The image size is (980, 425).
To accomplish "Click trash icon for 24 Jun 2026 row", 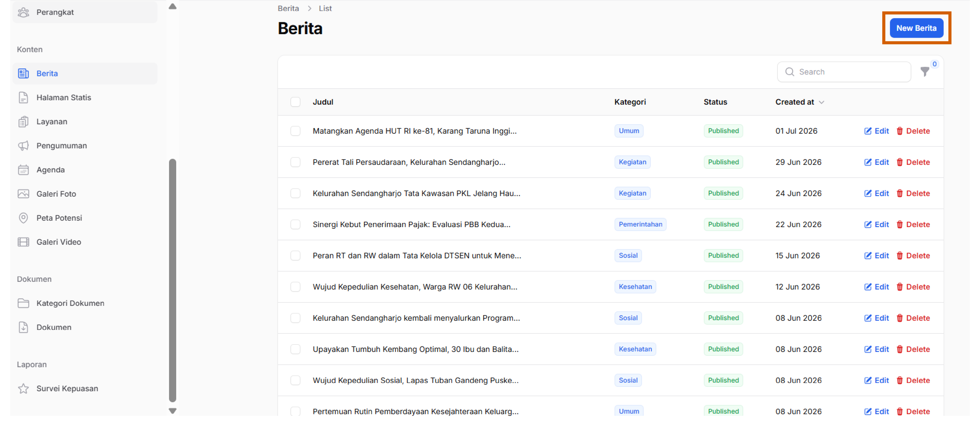I will 900,193.
